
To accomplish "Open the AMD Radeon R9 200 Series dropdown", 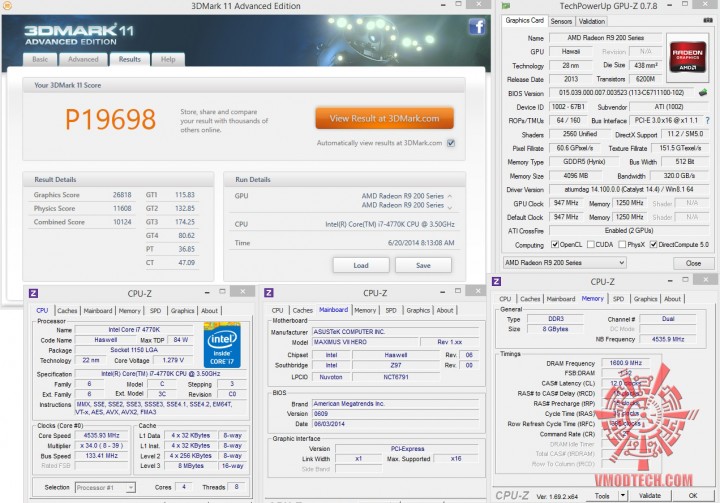I will point(565,263).
